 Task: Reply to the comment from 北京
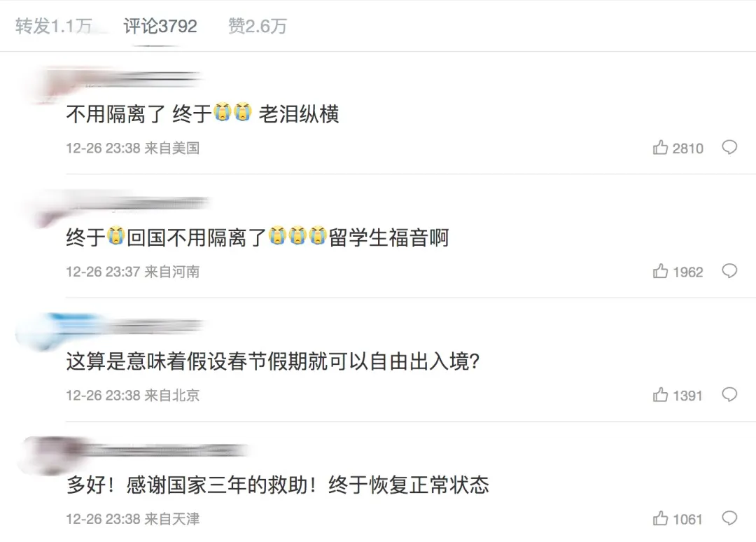click(729, 396)
